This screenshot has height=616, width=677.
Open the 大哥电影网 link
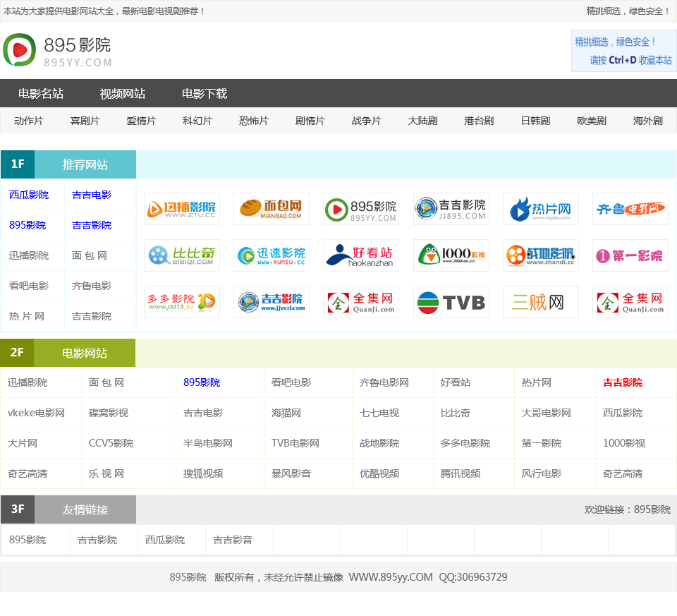point(546,413)
